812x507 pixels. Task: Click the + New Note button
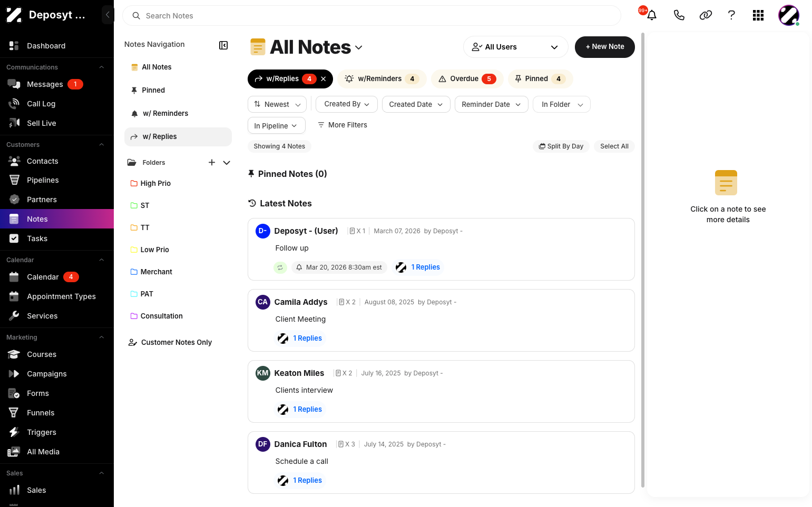[x=605, y=47]
